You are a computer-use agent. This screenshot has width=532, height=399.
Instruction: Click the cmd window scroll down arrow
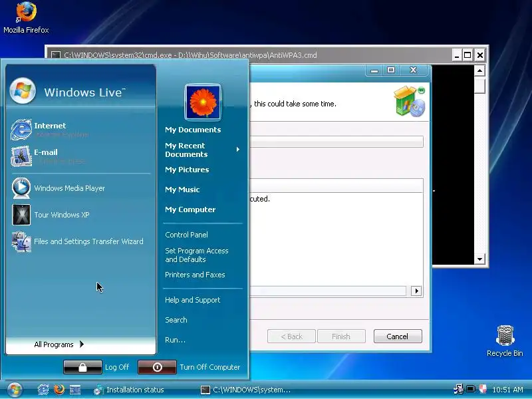479,259
